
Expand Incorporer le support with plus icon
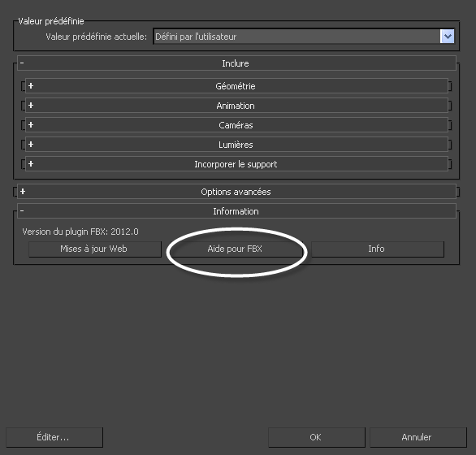31,163
